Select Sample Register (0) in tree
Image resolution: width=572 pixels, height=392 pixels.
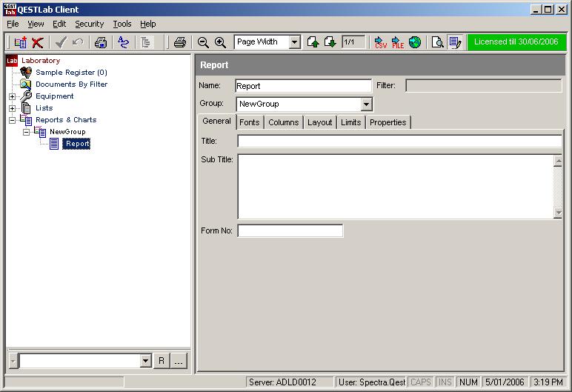tap(71, 73)
